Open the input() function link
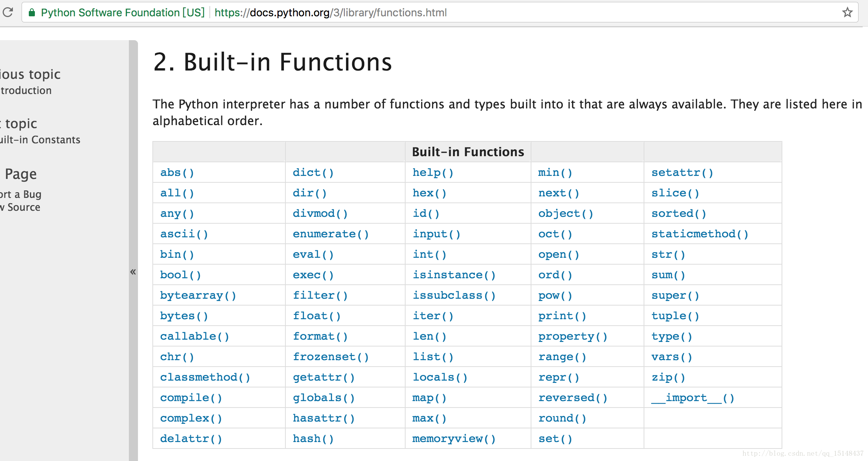The image size is (868, 461). pos(437,234)
